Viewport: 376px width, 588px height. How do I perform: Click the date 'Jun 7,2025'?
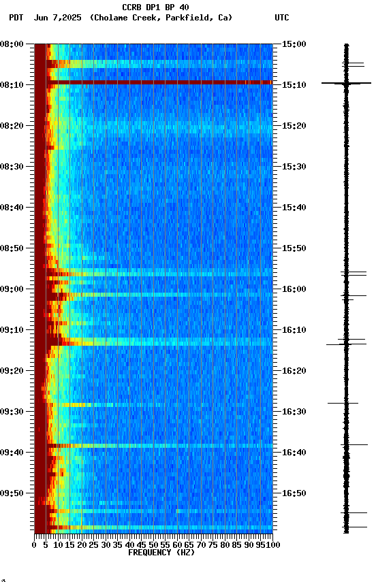coord(57,18)
